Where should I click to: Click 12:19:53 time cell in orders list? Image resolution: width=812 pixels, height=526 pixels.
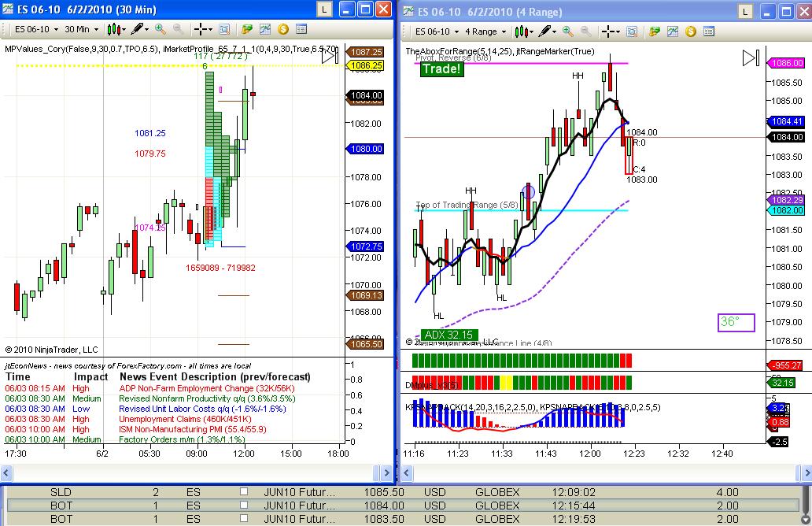(x=574, y=519)
